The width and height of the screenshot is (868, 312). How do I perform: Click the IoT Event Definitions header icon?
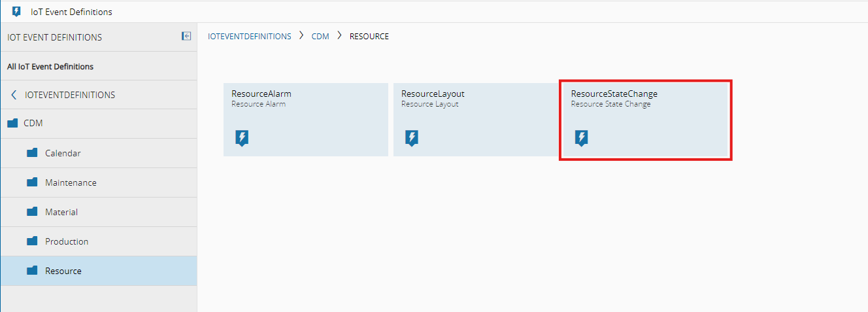tap(16, 12)
